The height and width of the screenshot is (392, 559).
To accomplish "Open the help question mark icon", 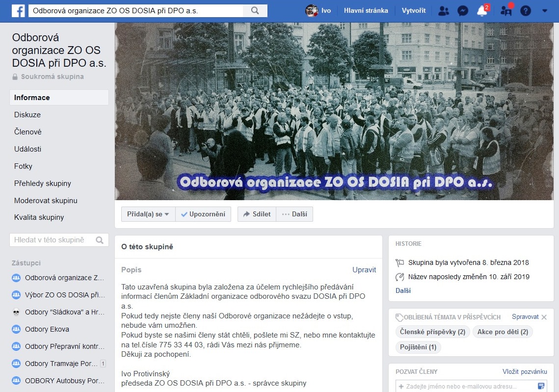I will point(526,11).
